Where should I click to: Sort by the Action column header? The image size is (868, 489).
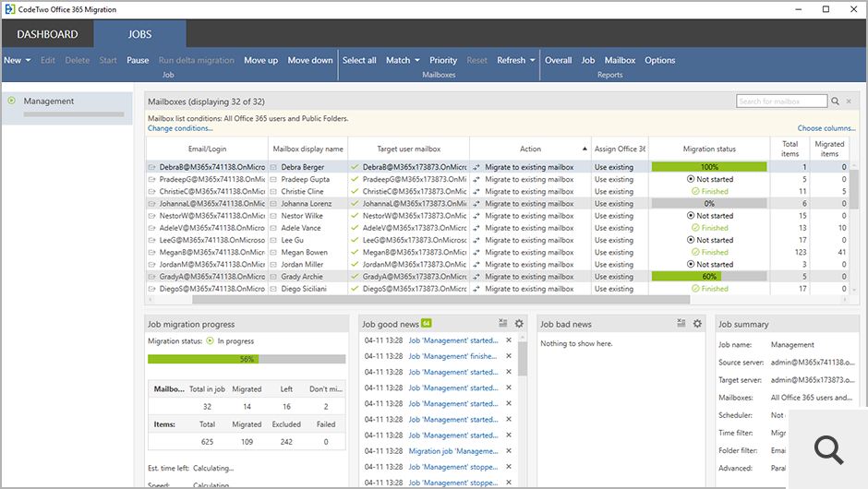530,149
